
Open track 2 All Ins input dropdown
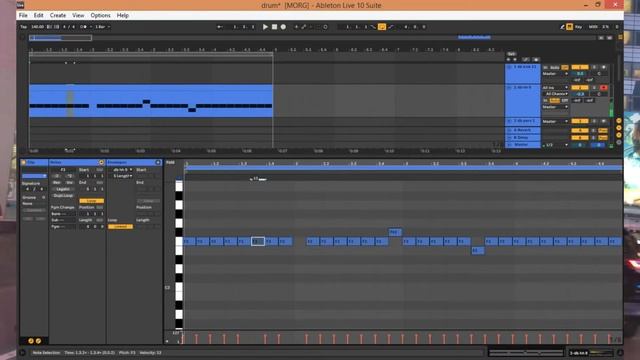tap(555, 88)
